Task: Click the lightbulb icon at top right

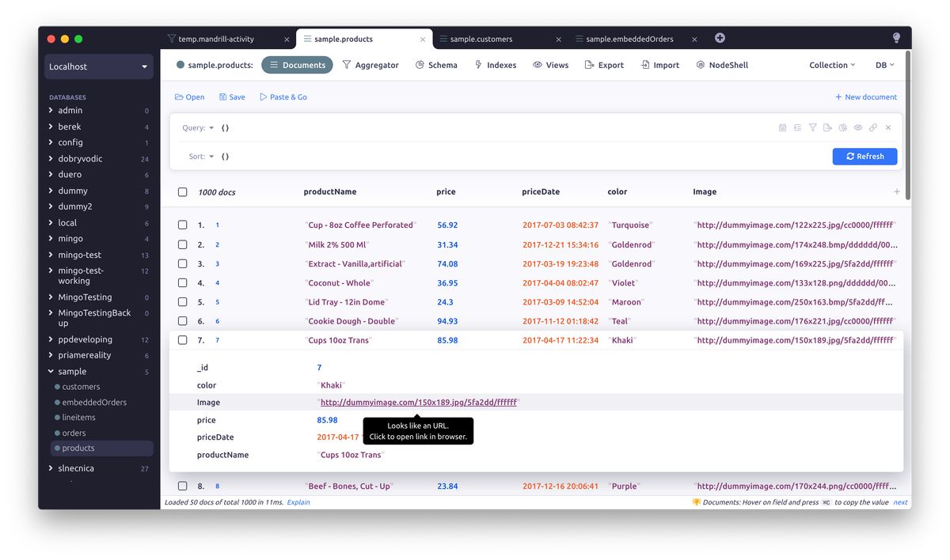Action: coord(896,38)
